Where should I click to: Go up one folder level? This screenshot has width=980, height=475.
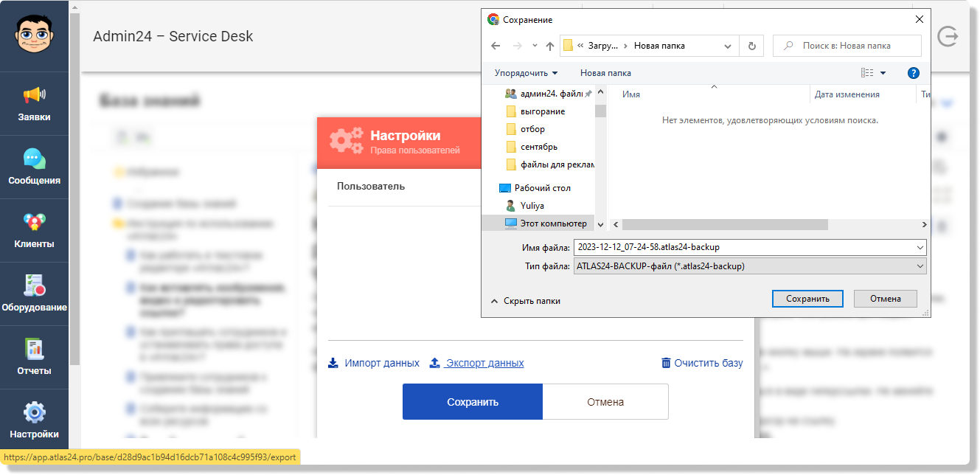coord(550,46)
